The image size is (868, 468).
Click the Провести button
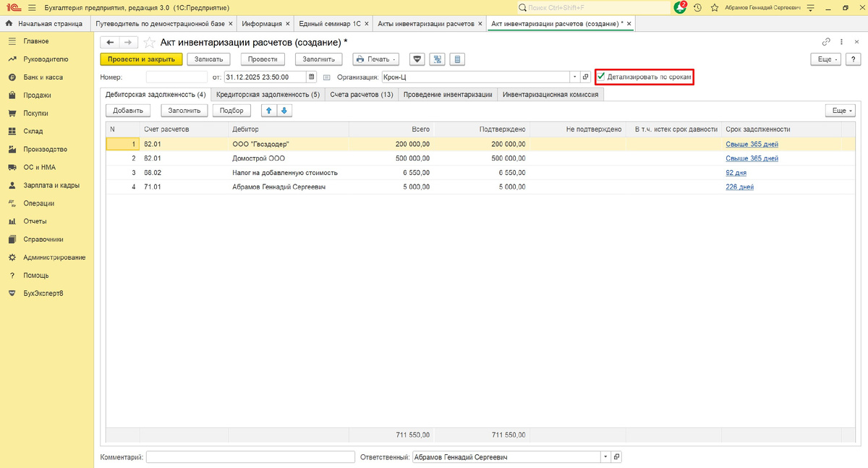[263, 59]
